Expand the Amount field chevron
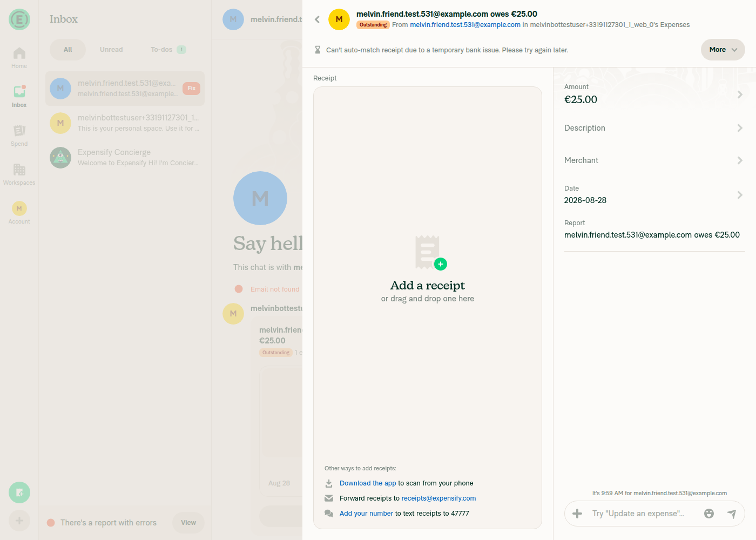The height and width of the screenshot is (540, 756). (x=740, y=94)
